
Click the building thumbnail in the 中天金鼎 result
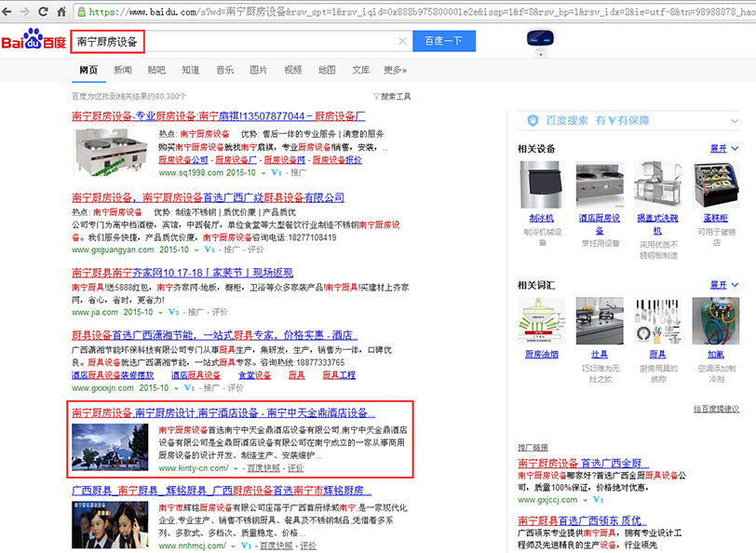click(111, 448)
